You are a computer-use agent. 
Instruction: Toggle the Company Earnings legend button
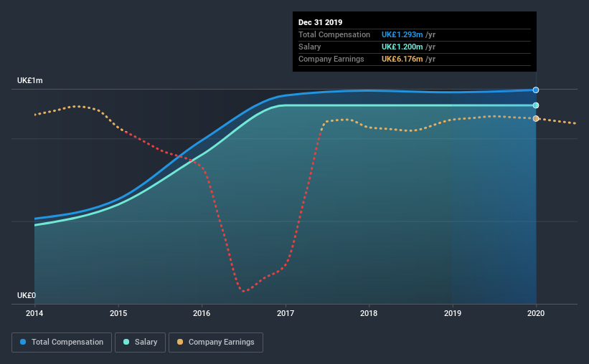216,343
